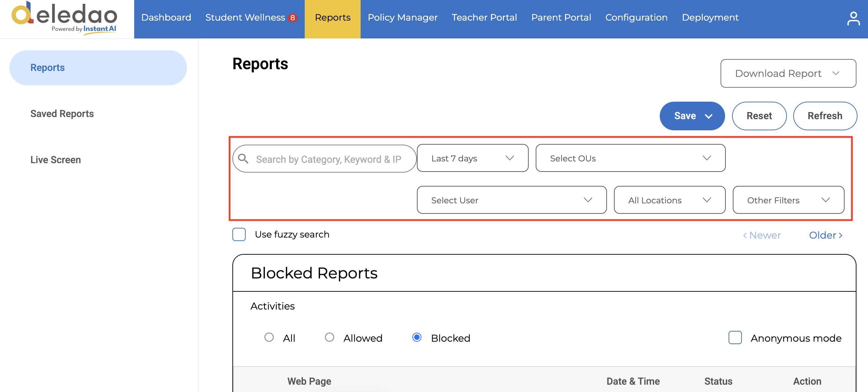This screenshot has height=392, width=868.
Task: Click the Web Page column header
Action: coord(309,381)
